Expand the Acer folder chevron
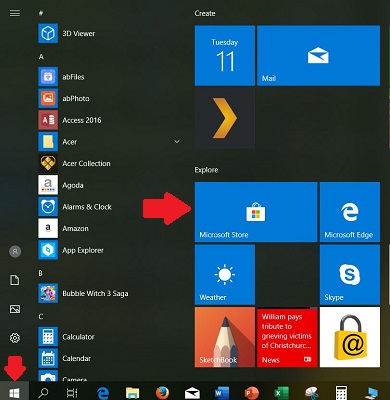This screenshot has height=400, width=390. click(x=177, y=142)
